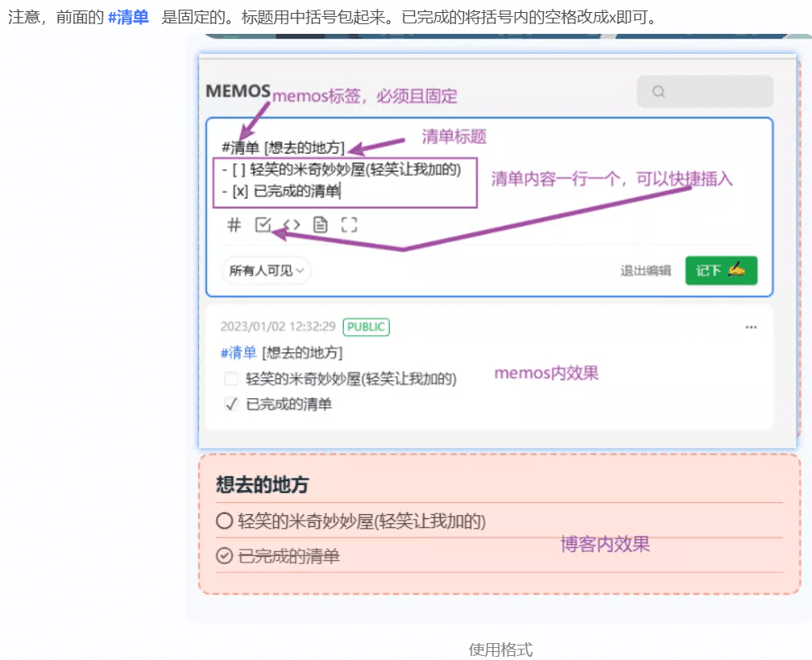
Task: Click the blue #清单 link in top text
Action: (128, 17)
